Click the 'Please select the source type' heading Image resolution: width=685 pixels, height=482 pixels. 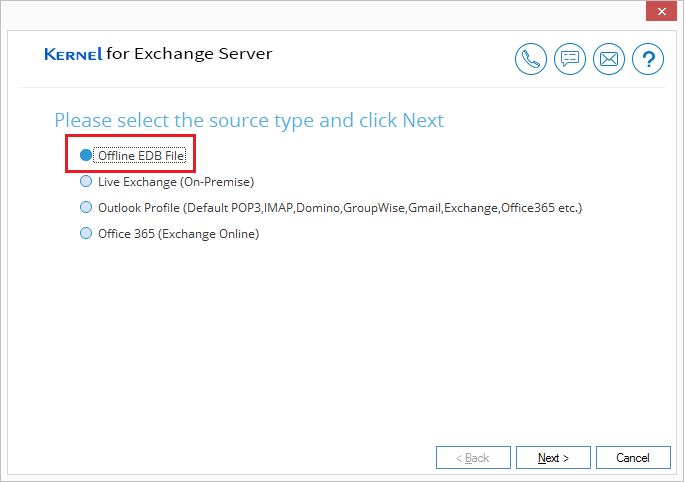point(249,121)
